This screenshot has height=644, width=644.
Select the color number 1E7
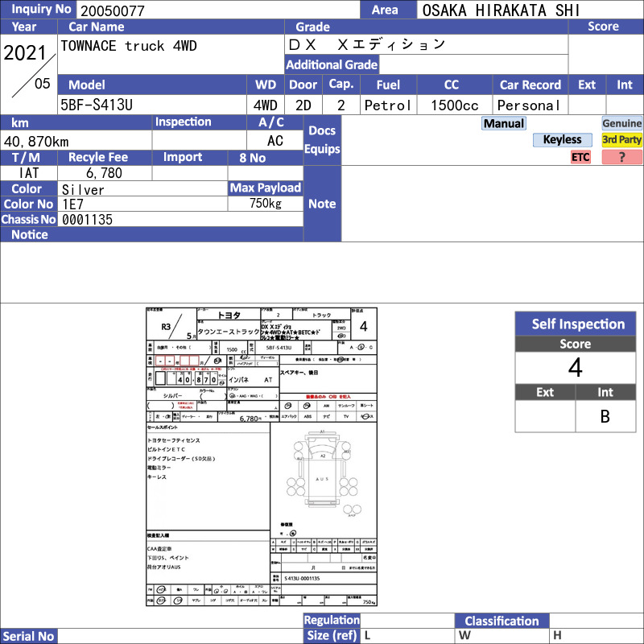72,204
